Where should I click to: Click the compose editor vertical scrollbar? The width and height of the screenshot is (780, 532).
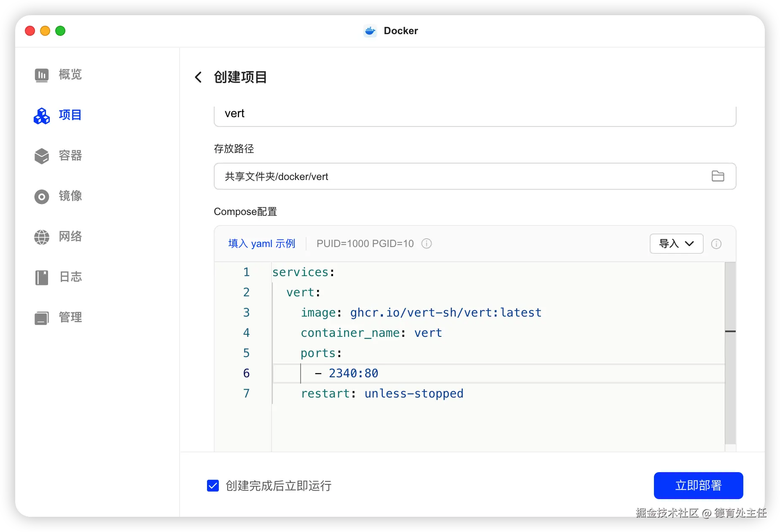730,353
